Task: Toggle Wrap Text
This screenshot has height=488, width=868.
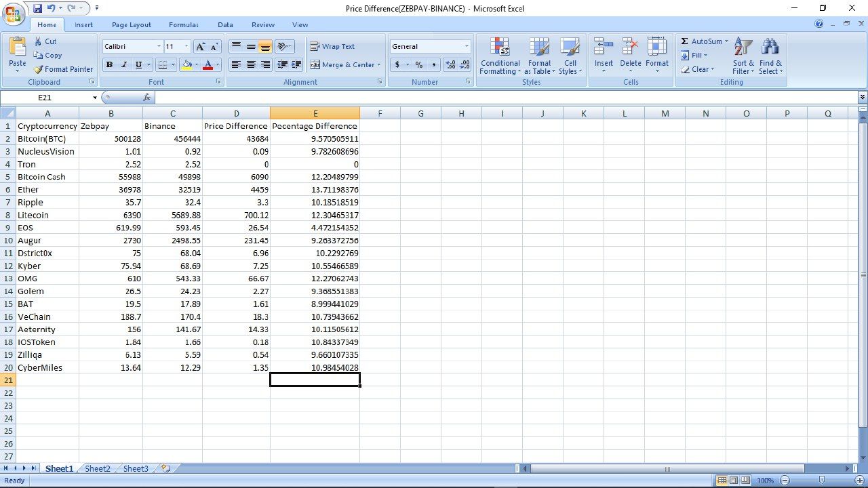Action: click(x=332, y=47)
